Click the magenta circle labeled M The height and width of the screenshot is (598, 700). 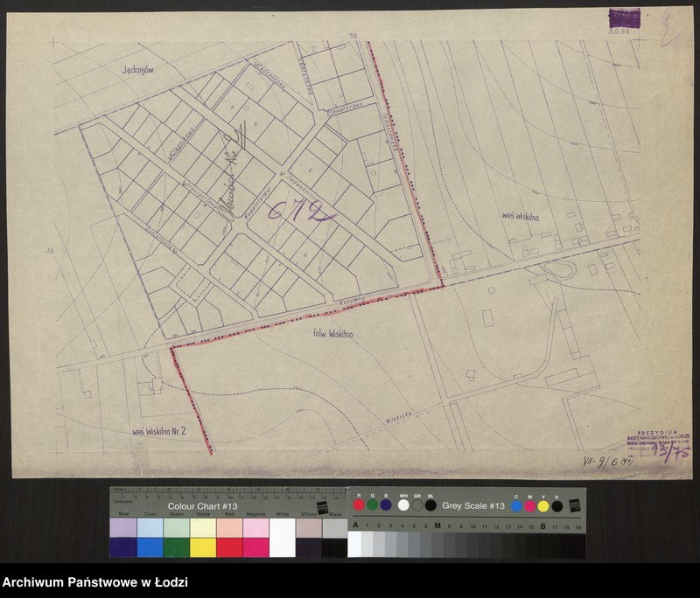[529, 505]
